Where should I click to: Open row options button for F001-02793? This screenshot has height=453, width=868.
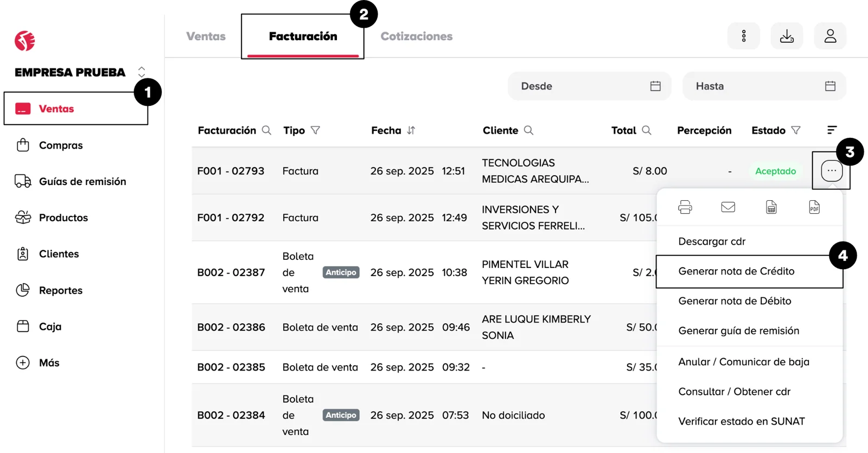pos(831,171)
